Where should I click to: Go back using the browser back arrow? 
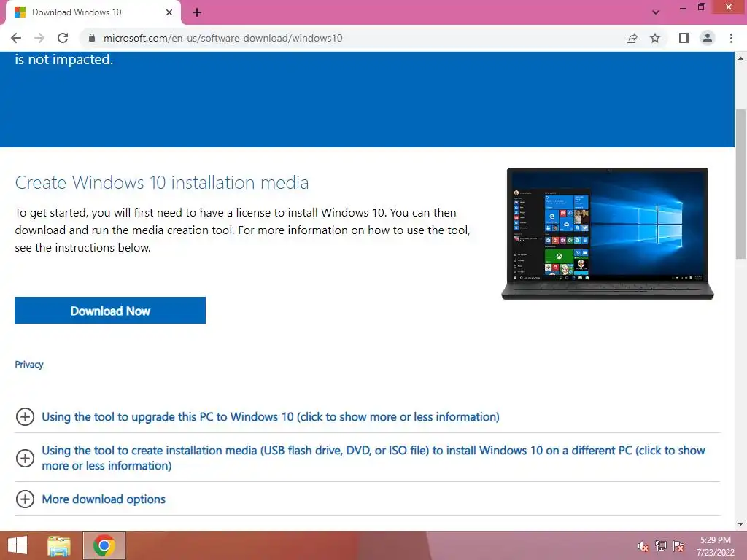16,38
